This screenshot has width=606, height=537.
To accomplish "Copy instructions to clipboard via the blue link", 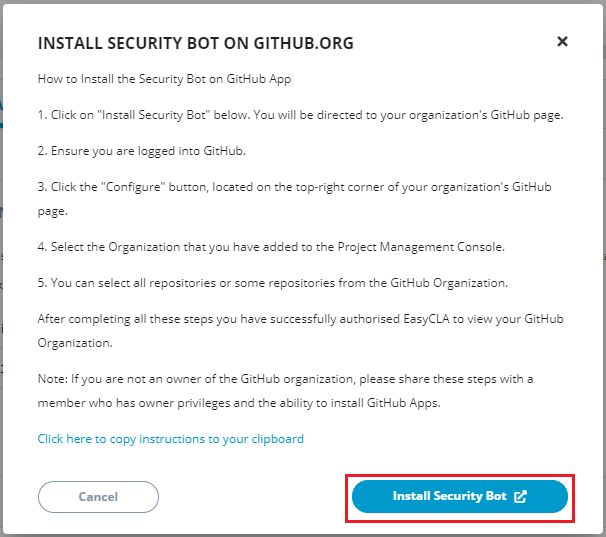I will point(170,439).
